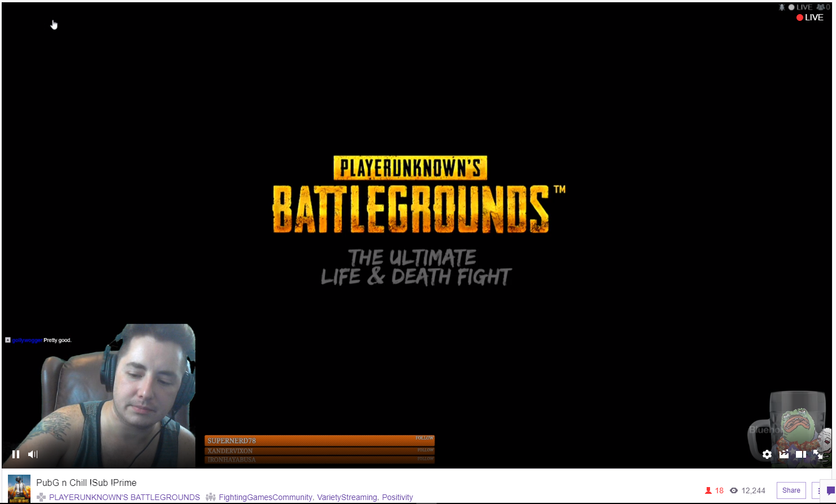
Task: Toggle theatre mode in the player
Action: coord(801,454)
